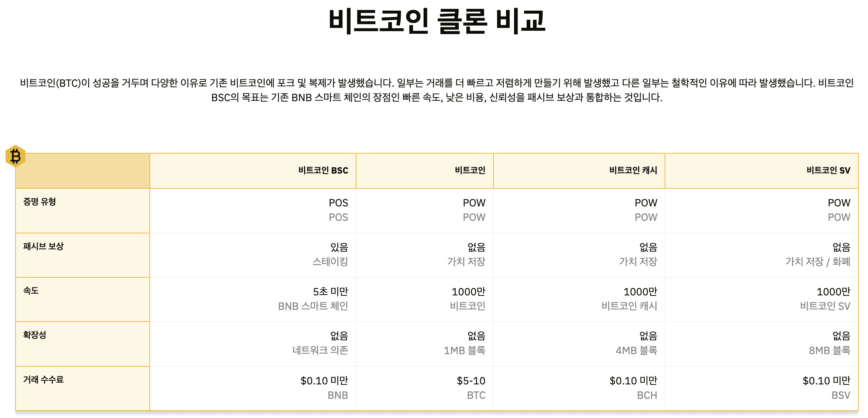The image size is (868, 418).
Task: Click the BNB 스마트 체인 cell text
Action: (313, 306)
